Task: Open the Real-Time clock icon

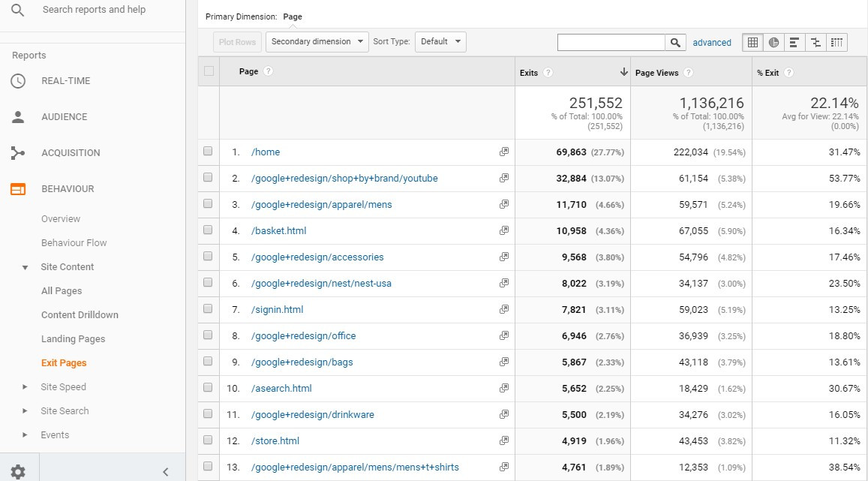Action: pyautogui.click(x=18, y=81)
